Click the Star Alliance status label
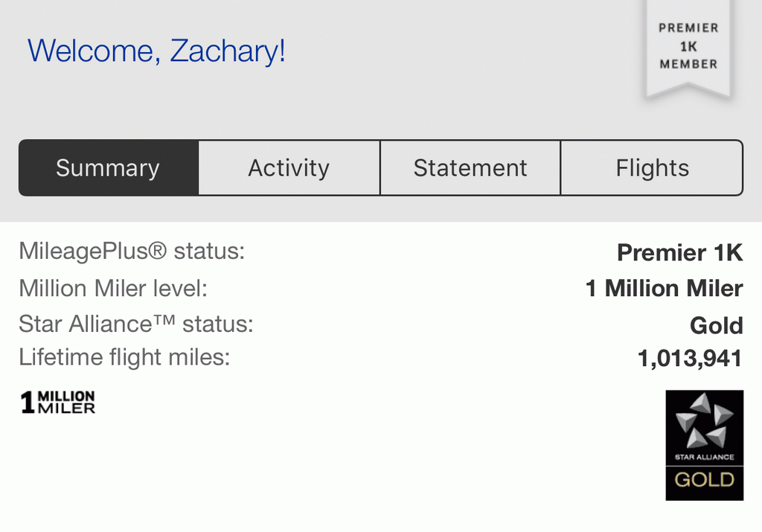This screenshot has width=762, height=532. point(136,324)
